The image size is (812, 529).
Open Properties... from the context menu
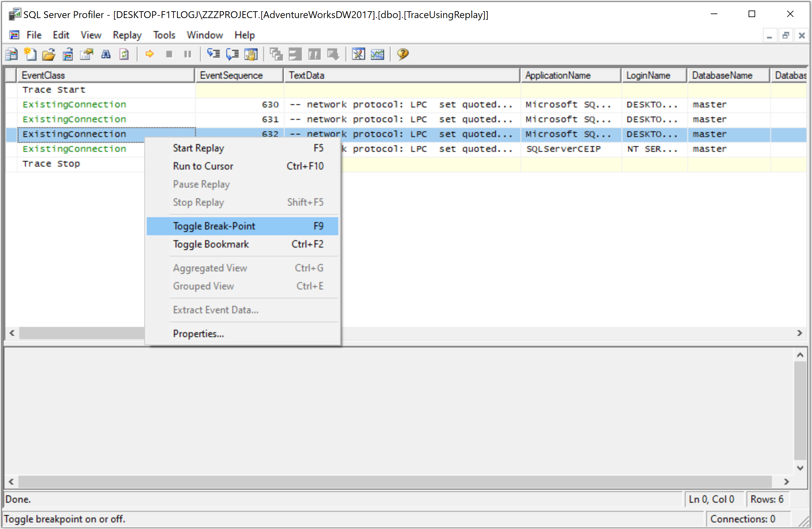(x=198, y=333)
